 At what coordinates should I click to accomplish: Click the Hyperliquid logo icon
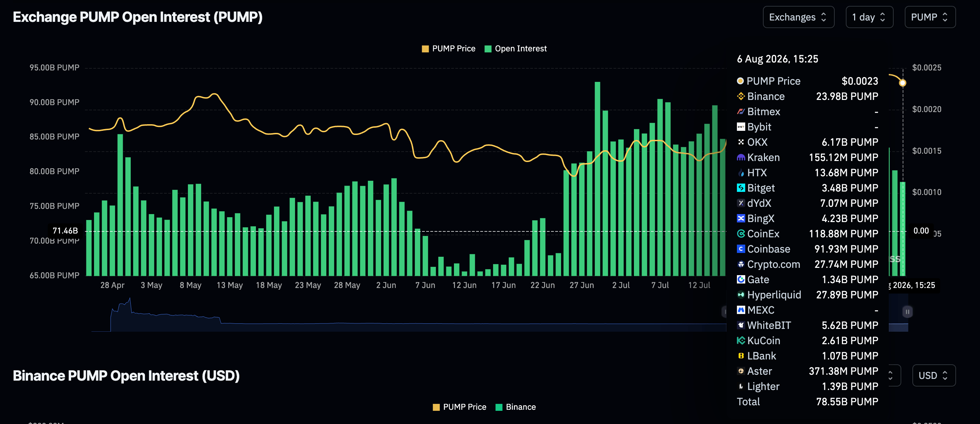(x=741, y=295)
